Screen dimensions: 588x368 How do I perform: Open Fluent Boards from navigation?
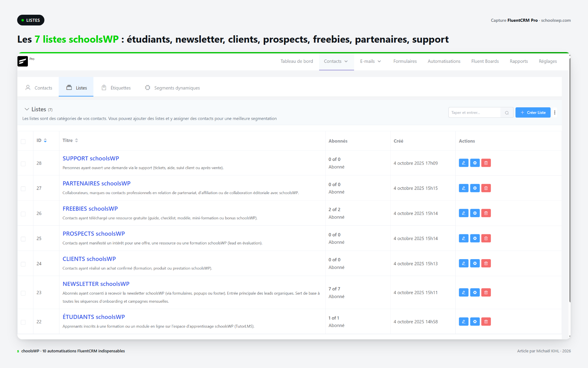click(x=485, y=61)
